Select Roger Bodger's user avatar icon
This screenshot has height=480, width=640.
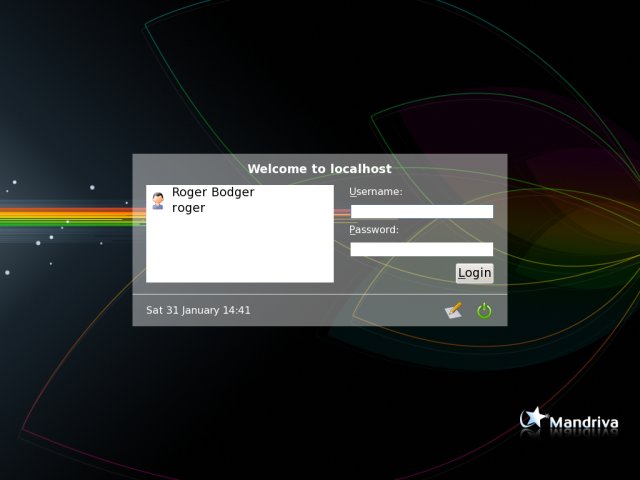tap(158, 201)
